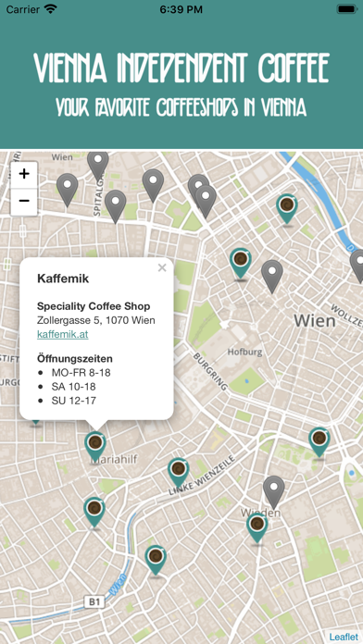Select the coffee marker nearest the blue canal

pyautogui.click(x=287, y=209)
